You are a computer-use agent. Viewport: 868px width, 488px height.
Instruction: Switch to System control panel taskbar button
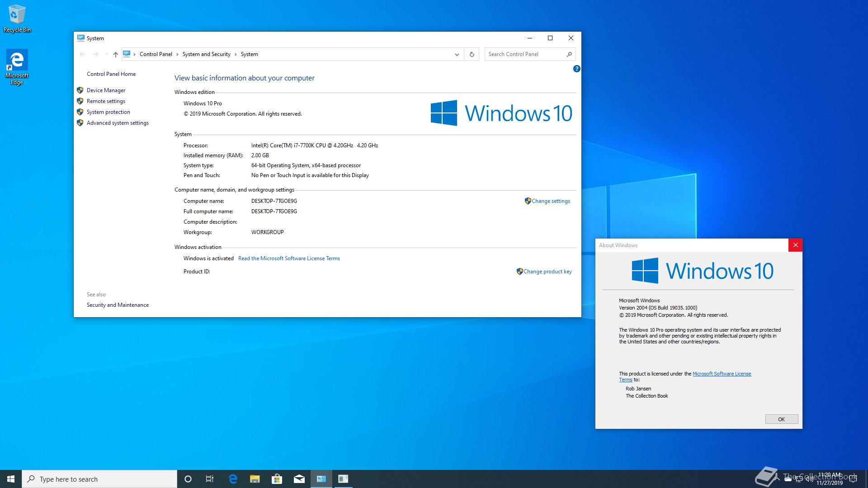point(321,479)
